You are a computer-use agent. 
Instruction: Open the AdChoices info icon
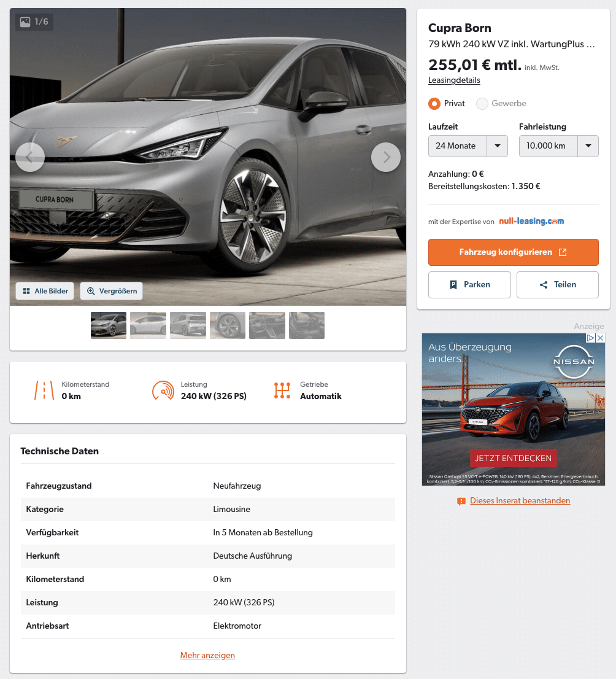590,338
